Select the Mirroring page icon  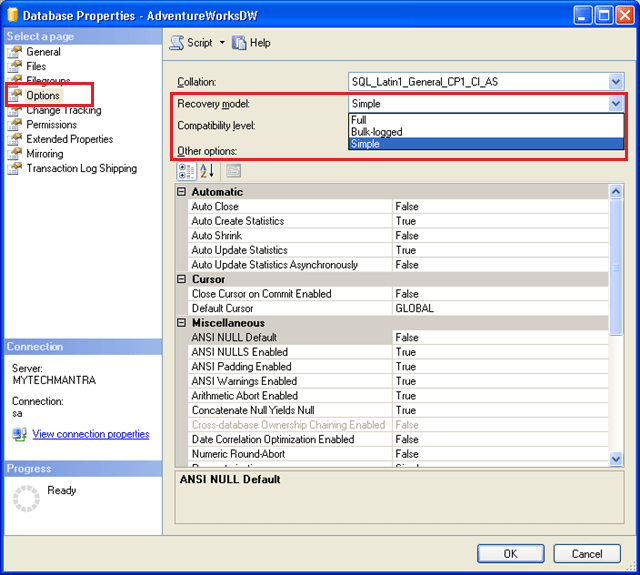coord(15,154)
